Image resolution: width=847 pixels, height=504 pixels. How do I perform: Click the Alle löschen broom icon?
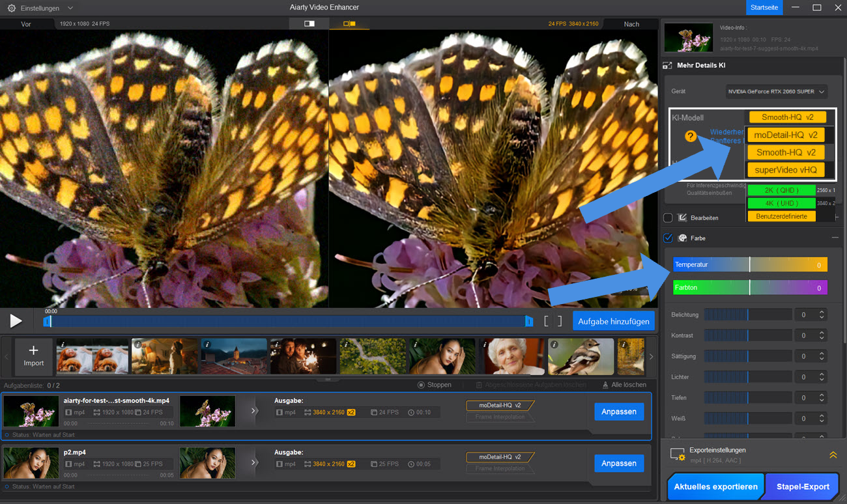coord(605,385)
